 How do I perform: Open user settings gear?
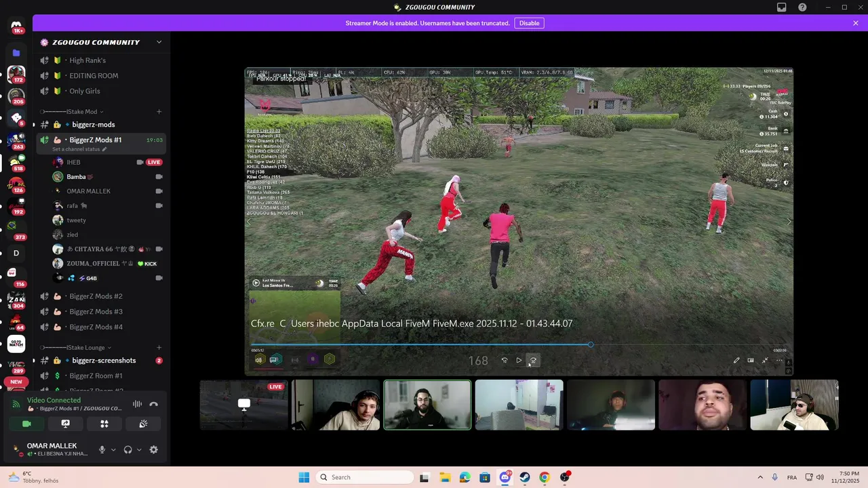point(154,449)
